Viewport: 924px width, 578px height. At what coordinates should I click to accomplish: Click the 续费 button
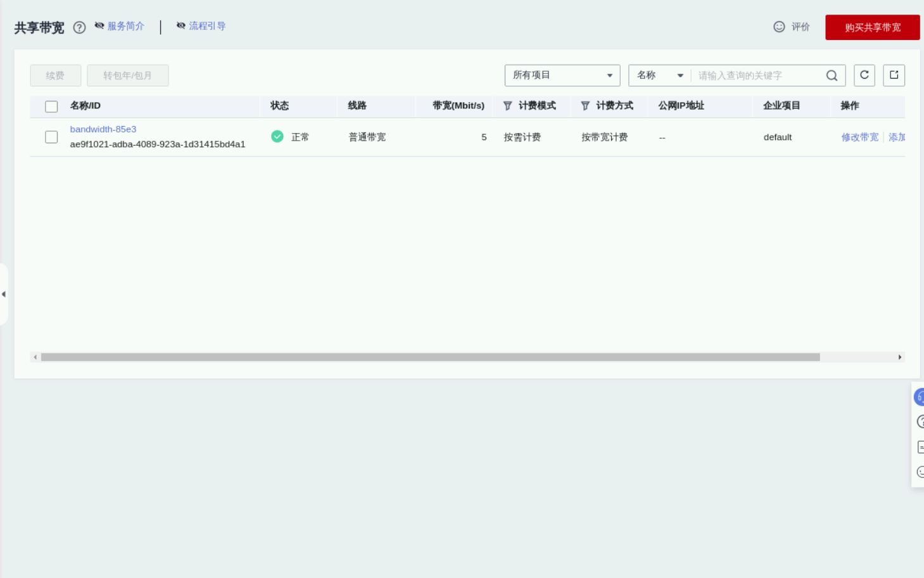(55, 75)
